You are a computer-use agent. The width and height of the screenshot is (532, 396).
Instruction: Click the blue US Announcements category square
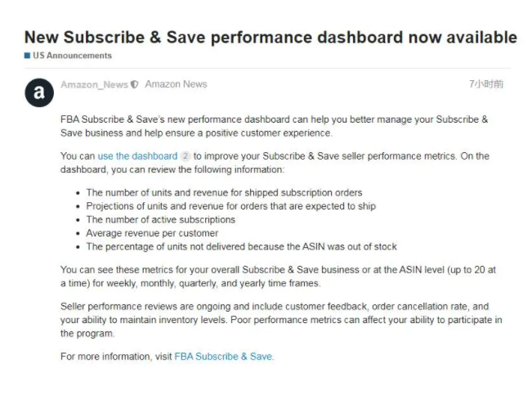point(27,56)
